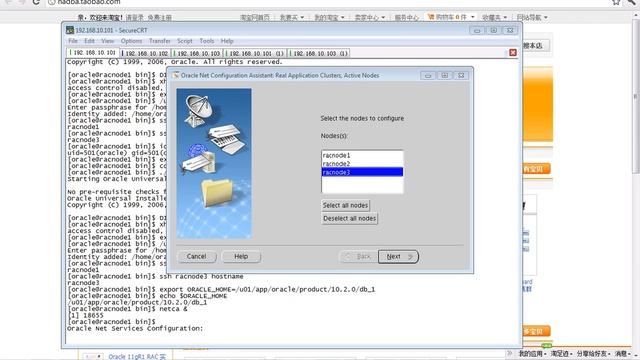Select the highlighted racnode3 node
This screenshot has height=360, width=640.
(362, 172)
